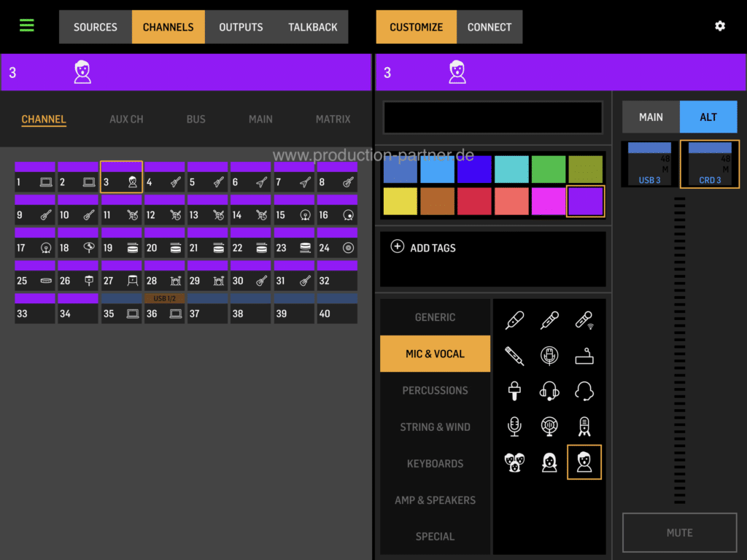Pick the yellow color swatch
The image size is (747, 560).
[x=400, y=201]
